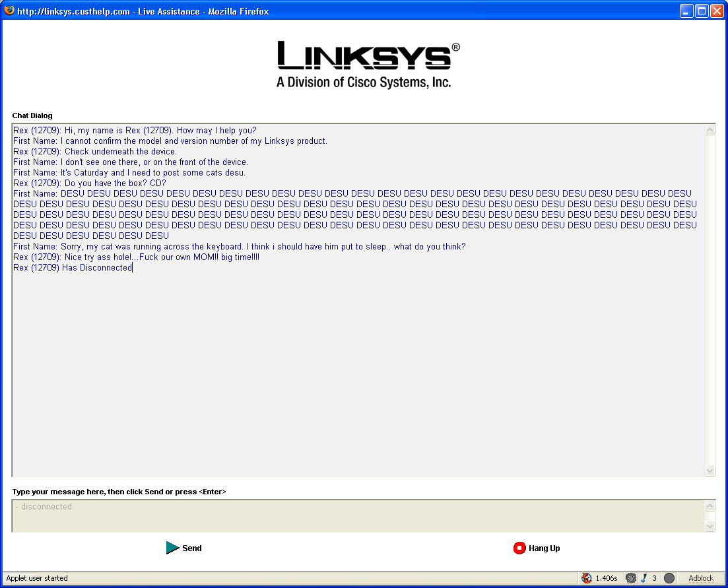
Task: Click the 'It's Caturday' chat message
Action: tap(129, 173)
